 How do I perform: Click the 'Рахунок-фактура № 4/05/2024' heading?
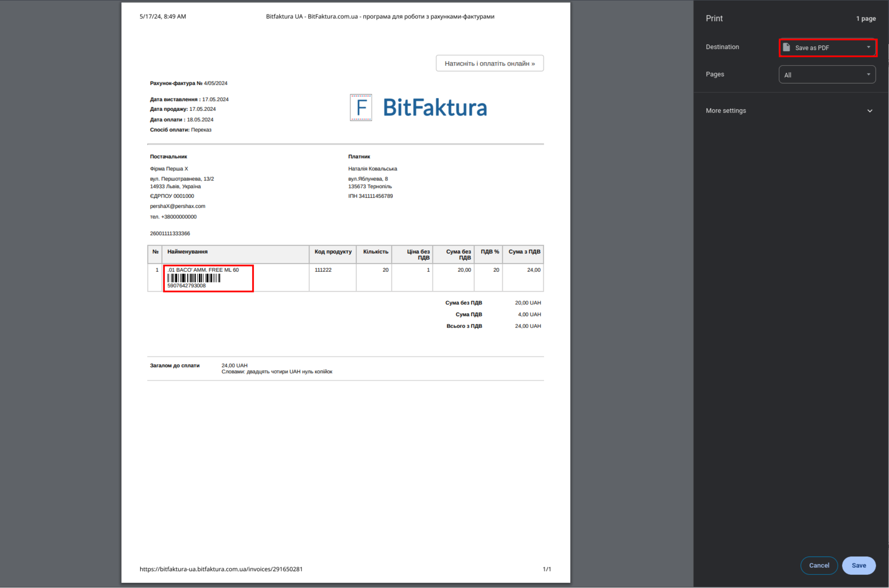click(x=188, y=83)
